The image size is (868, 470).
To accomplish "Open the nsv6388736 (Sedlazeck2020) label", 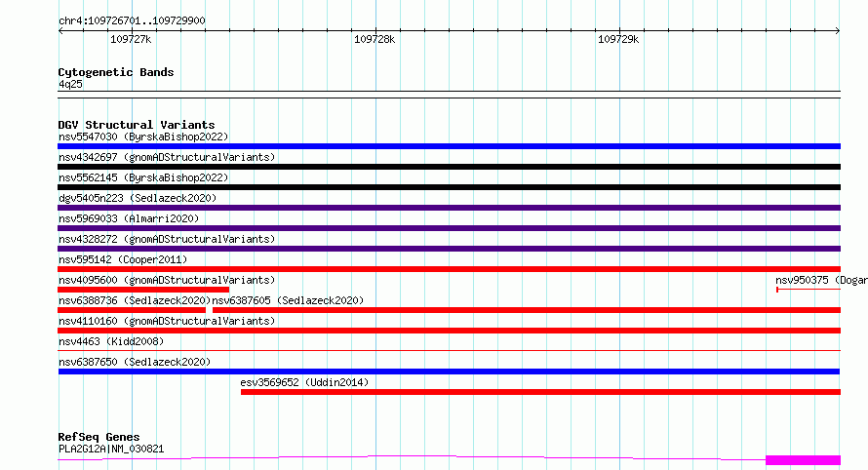I will [135, 300].
